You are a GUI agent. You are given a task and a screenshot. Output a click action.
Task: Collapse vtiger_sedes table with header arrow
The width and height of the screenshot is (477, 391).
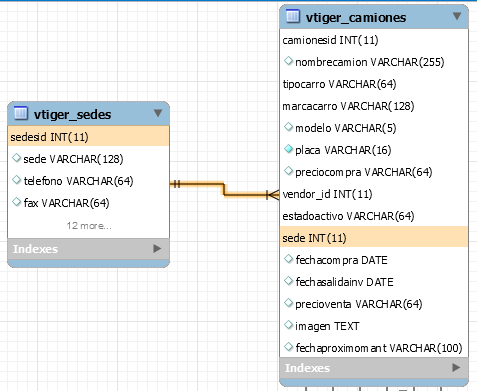(158, 113)
